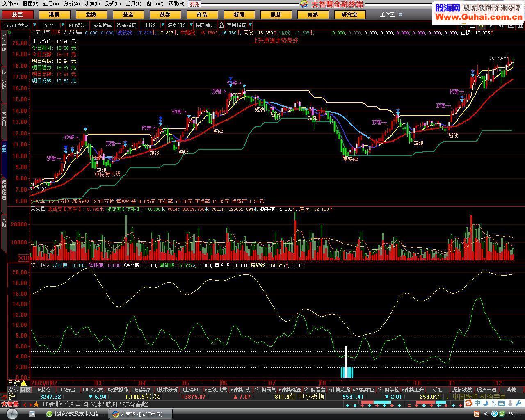Select the 虎拓波段 indicator tab
Screen dimensions: 525x420
point(462,389)
